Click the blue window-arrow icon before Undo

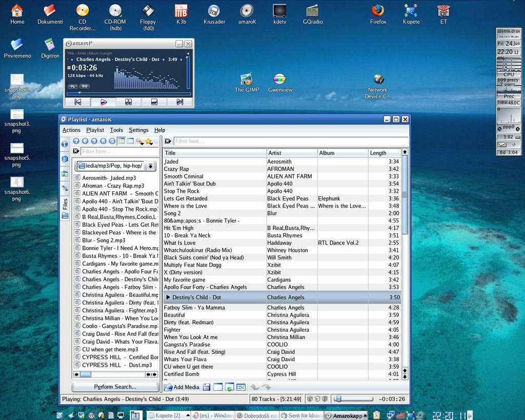[x=241, y=387]
